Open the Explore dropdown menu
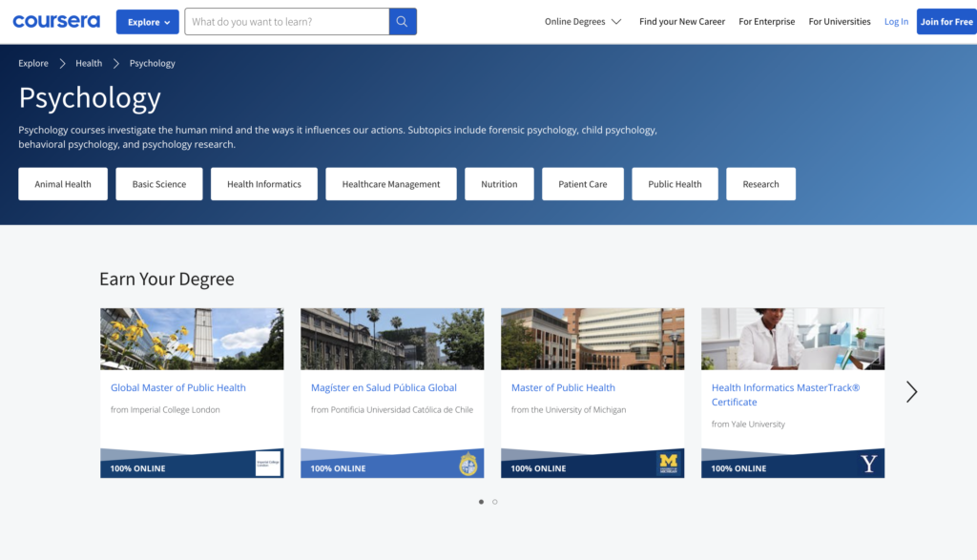 pos(148,22)
